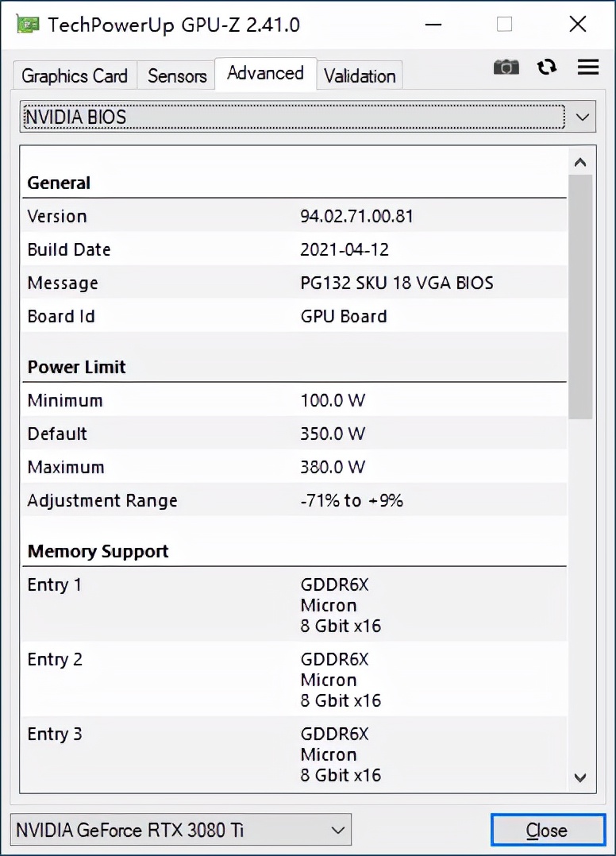Click the scrollbar up arrow

click(580, 161)
